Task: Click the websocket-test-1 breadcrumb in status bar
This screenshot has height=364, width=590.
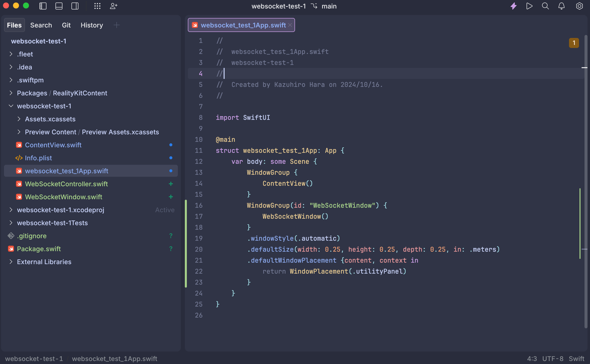Action: pyautogui.click(x=34, y=359)
